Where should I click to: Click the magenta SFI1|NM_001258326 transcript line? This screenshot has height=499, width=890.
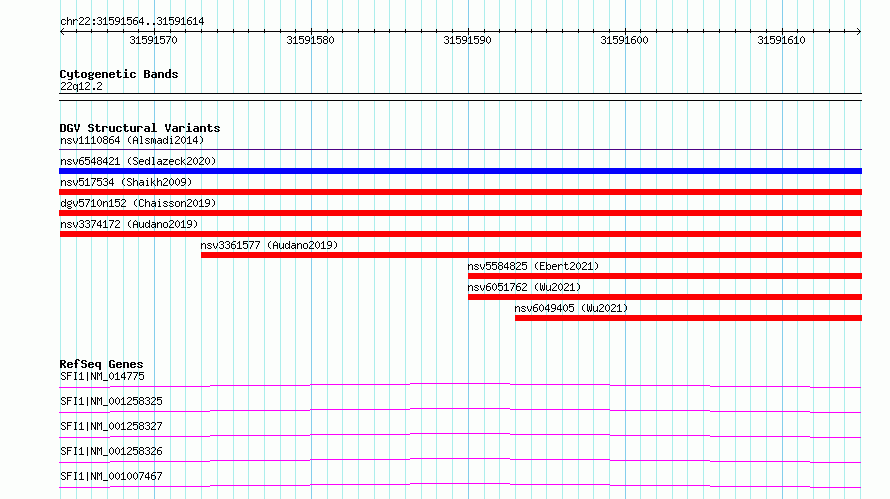tap(460, 460)
